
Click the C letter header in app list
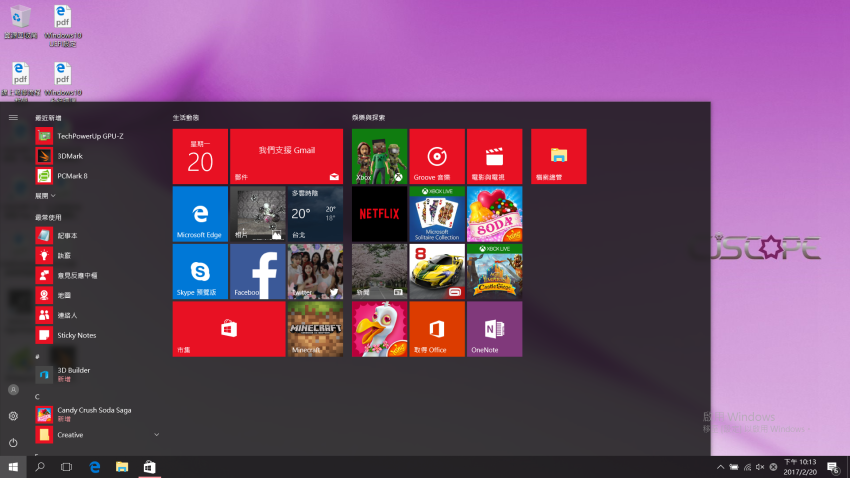(37, 397)
